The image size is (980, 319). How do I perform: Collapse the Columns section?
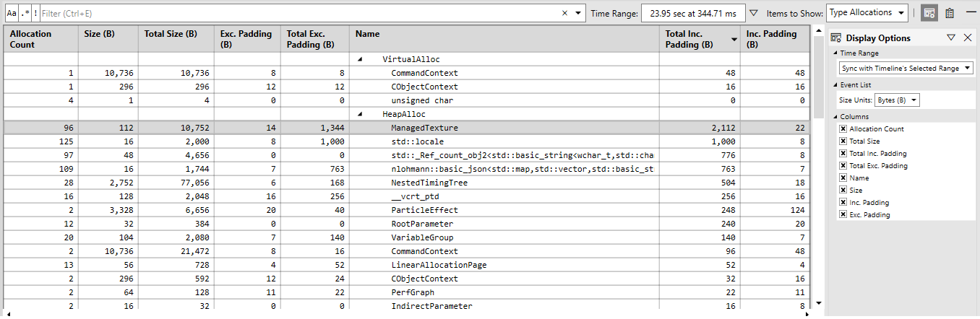coord(836,116)
